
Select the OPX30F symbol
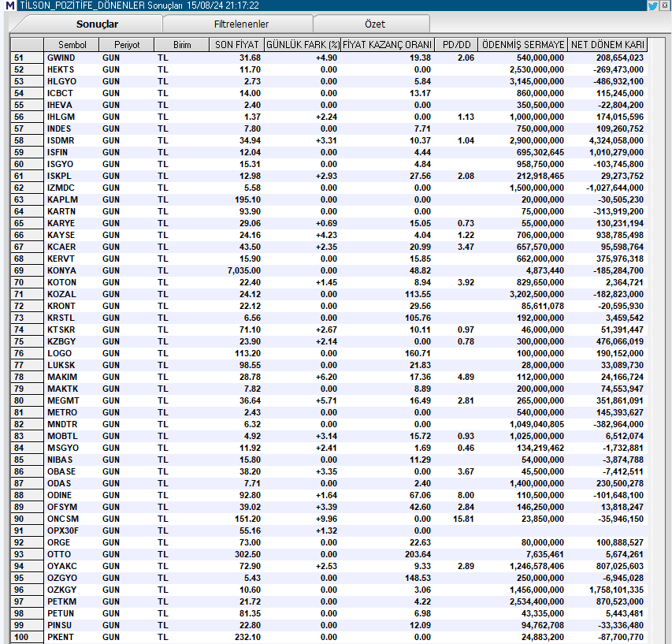click(62, 530)
